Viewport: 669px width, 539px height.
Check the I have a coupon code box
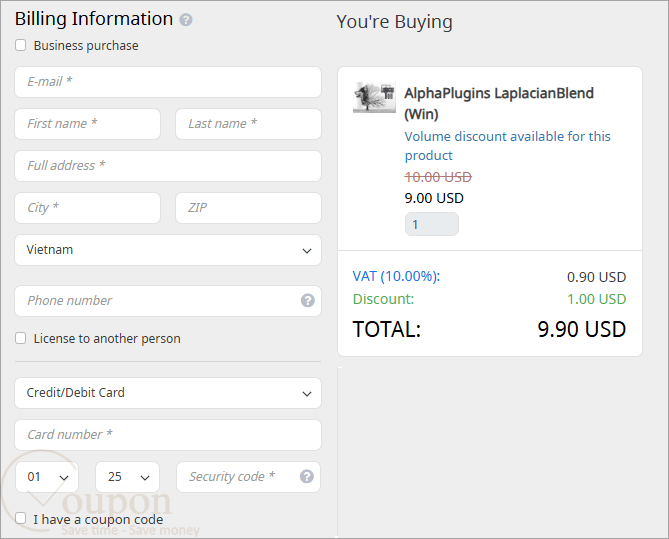(x=20, y=519)
